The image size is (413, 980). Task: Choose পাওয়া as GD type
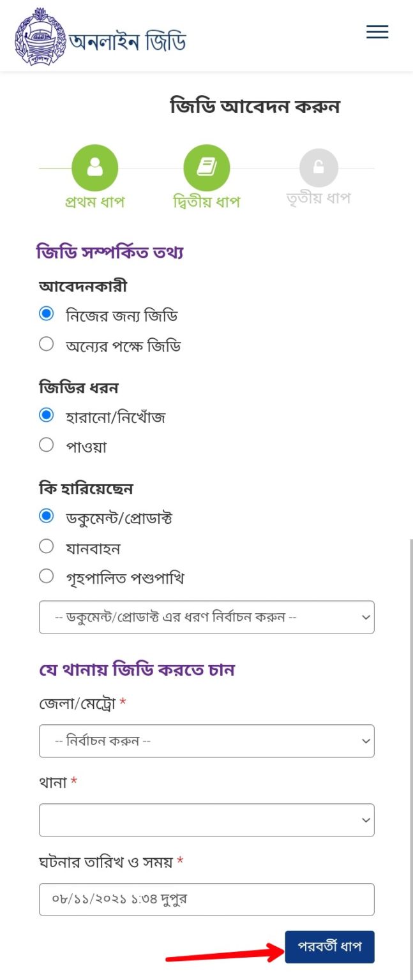coord(46,445)
